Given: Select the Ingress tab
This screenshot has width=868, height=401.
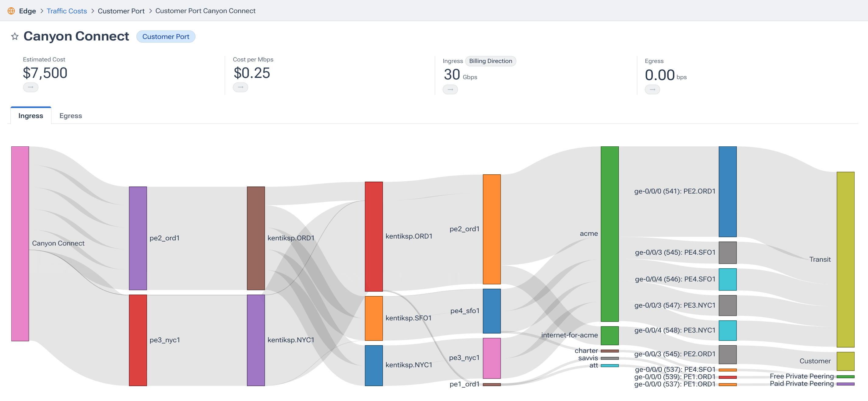Looking at the screenshot, I should click(x=31, y=116).
